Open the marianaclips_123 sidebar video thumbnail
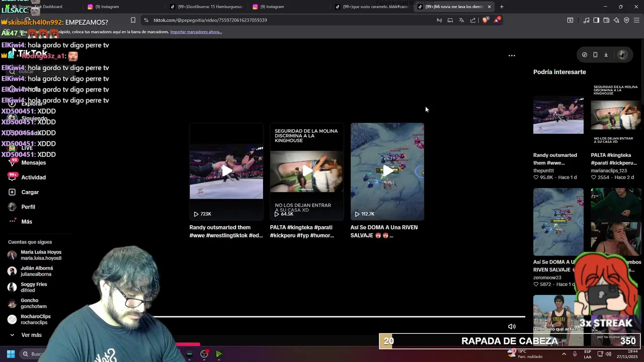Image resolution: width=644 pixels, height=362 pixels. (x=616, y=115)
